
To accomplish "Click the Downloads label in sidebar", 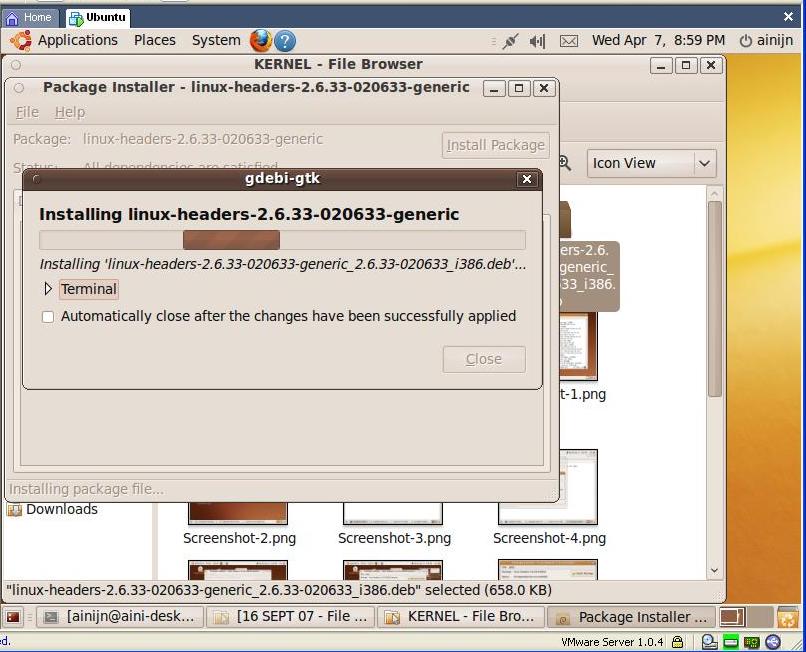I will click(62, 509).
